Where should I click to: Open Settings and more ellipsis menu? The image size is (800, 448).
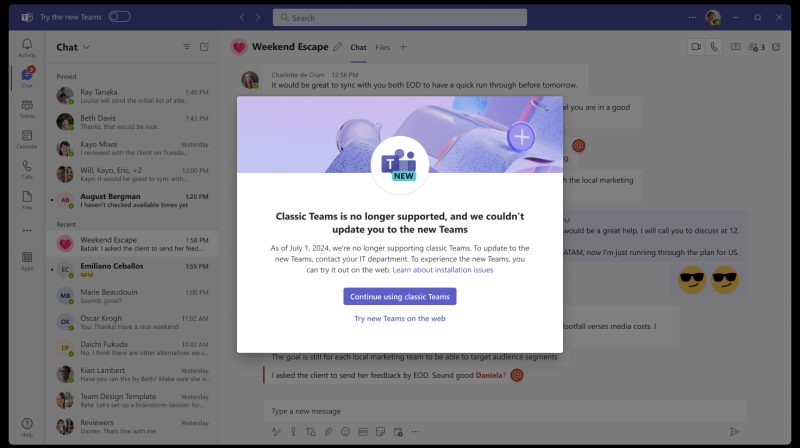(692, 17)
